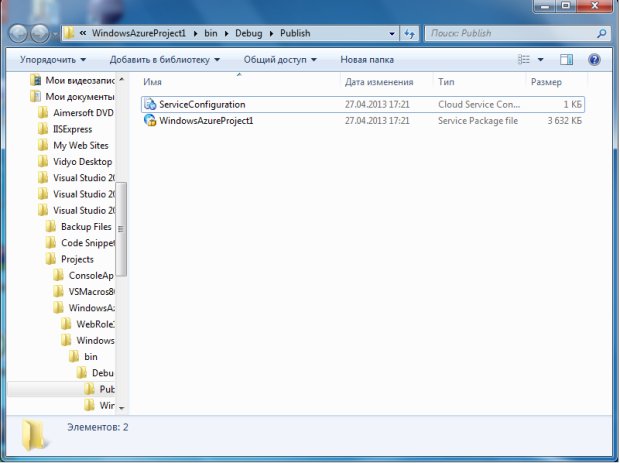The width and height of the screenshot is (620, 463).
Task: Go back with the Back arrow button
Action: click(18, 34)
